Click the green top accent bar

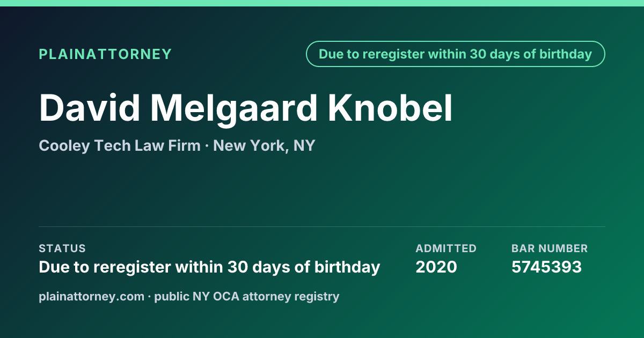coord(322,3)
